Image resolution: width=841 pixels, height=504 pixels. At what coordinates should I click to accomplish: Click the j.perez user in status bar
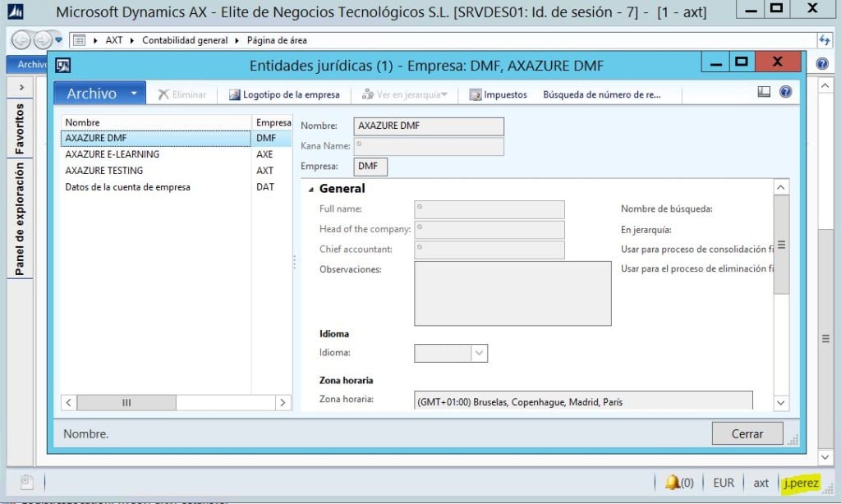pos(801,483)
